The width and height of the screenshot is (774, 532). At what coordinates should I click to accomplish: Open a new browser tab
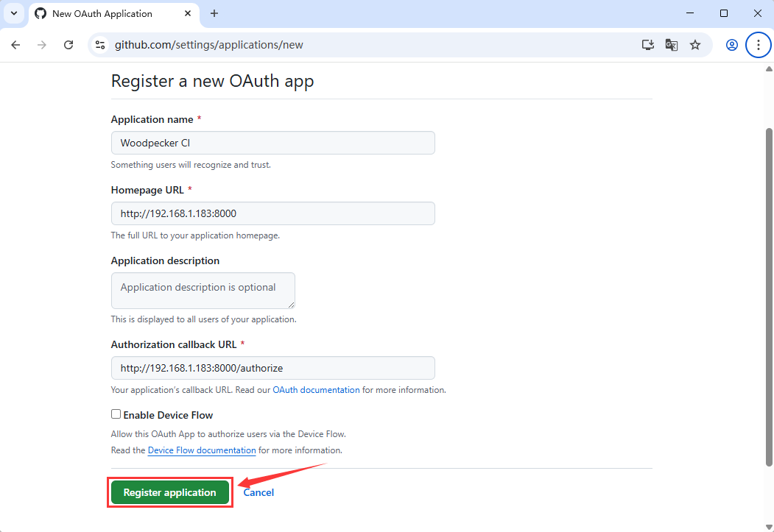point(214,13)
